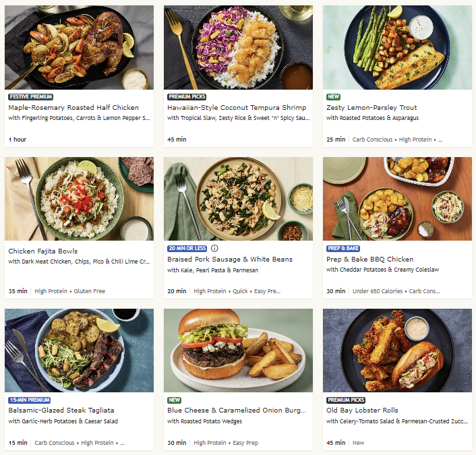Screen dimensions: 476x455
Task: Open the Hawaiian-Style Coconut Tempura Shrimp image
Action: click(238, 47)
